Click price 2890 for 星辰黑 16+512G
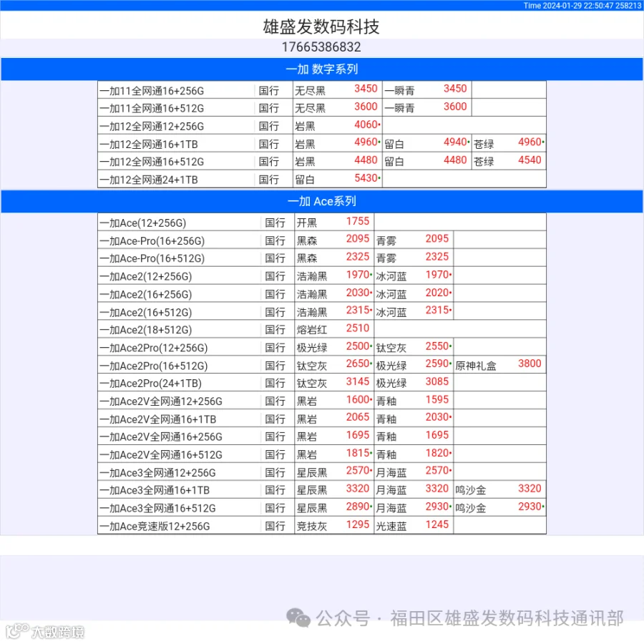 point(358,507)
